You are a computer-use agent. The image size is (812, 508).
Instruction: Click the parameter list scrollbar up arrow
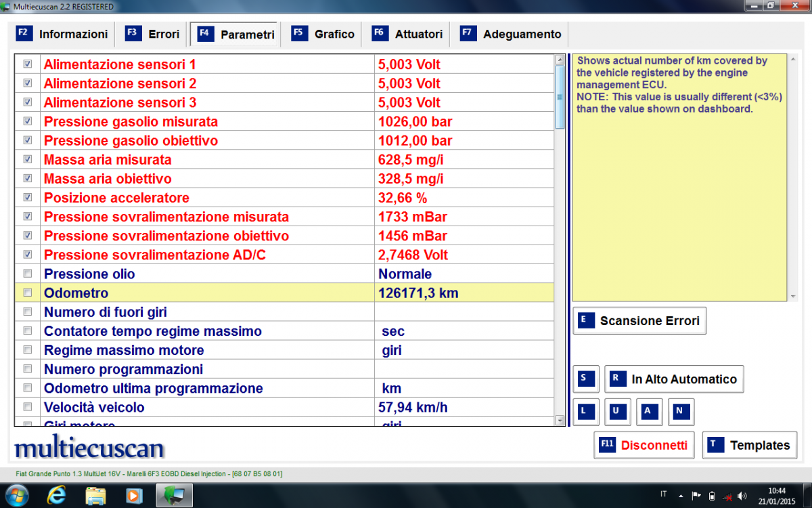(560, 60)
